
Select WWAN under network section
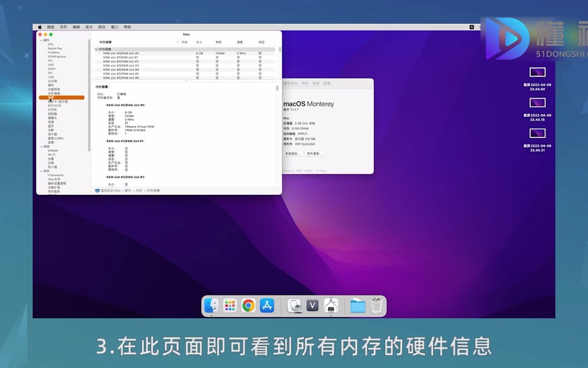[x=53, y=151]
